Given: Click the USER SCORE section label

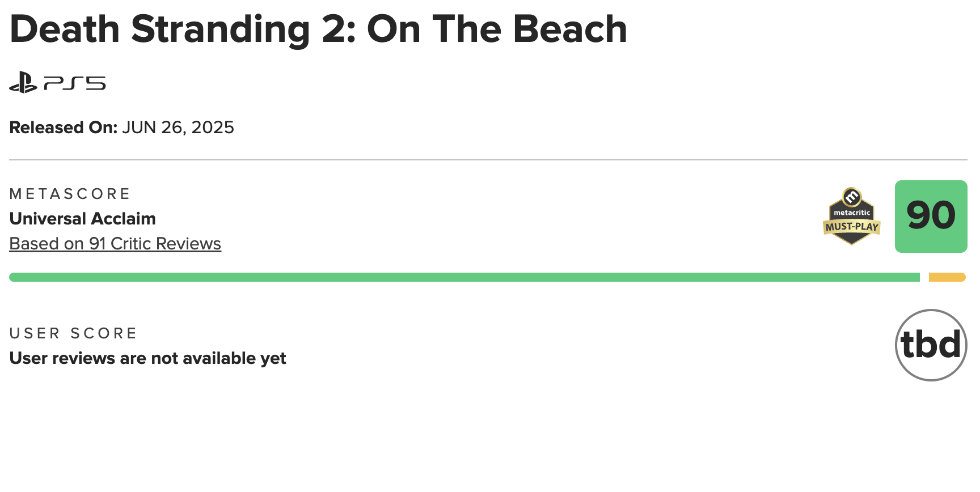Looking at the screenshot, I should tap(73, 333).
